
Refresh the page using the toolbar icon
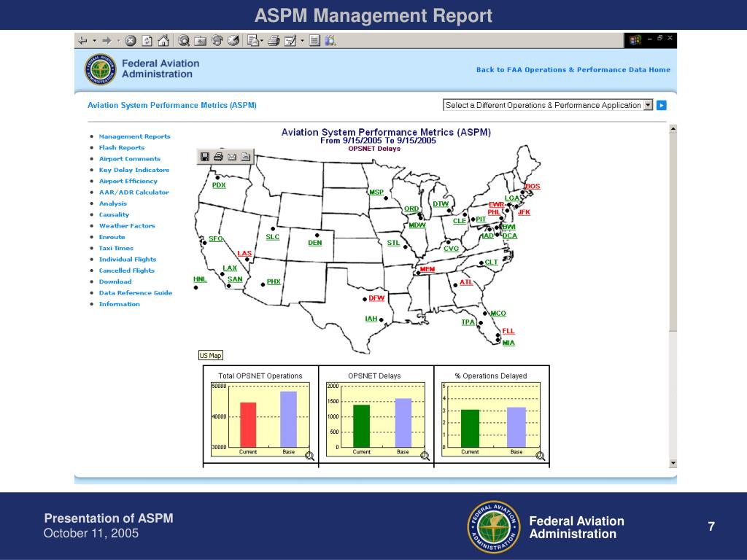pos(147,41)
